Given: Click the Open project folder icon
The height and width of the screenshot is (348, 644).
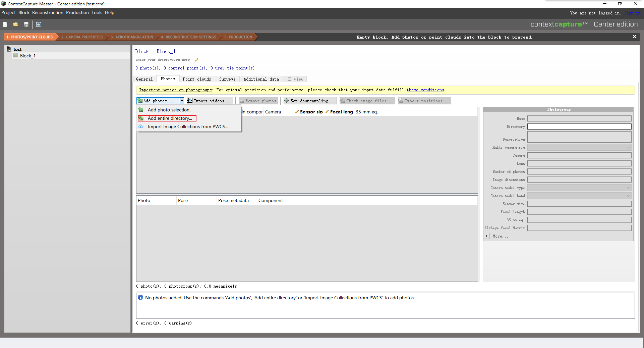Looking at the screenshot, I should tap(15, 24).
